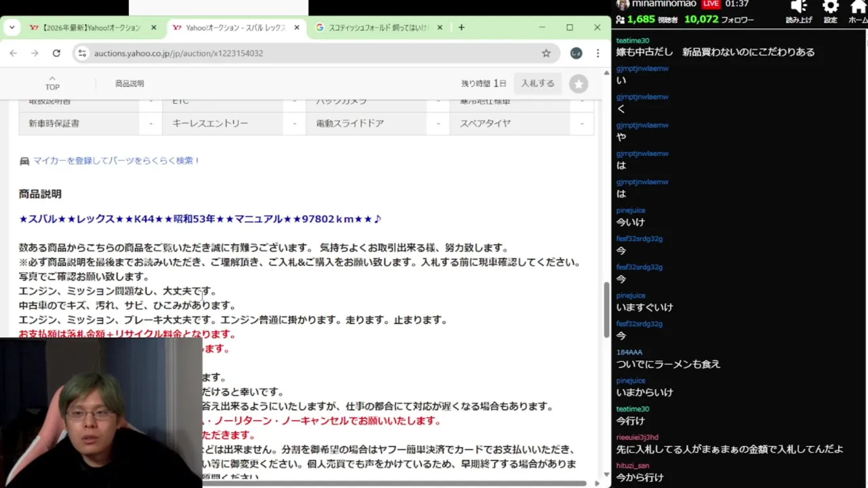Open the tab search dropdown arrow
This screenshot has width=868, height=488.
(12, 28)
